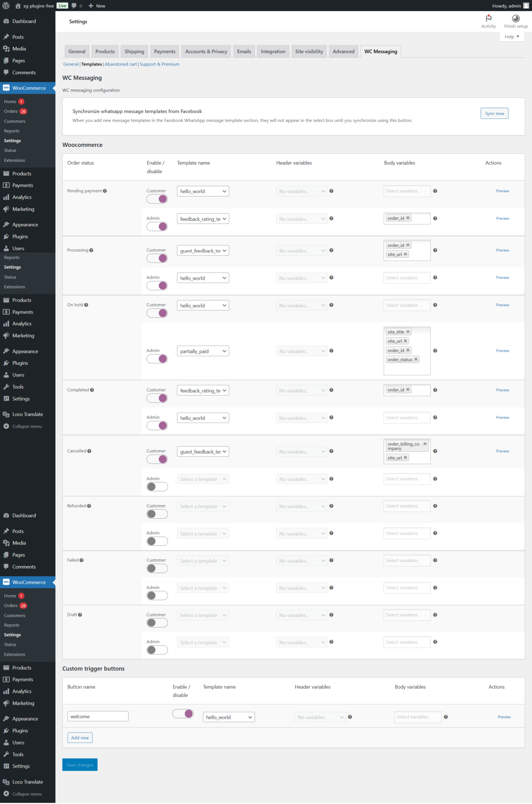Click help icon beside Draft order status

tap(80, 615)
